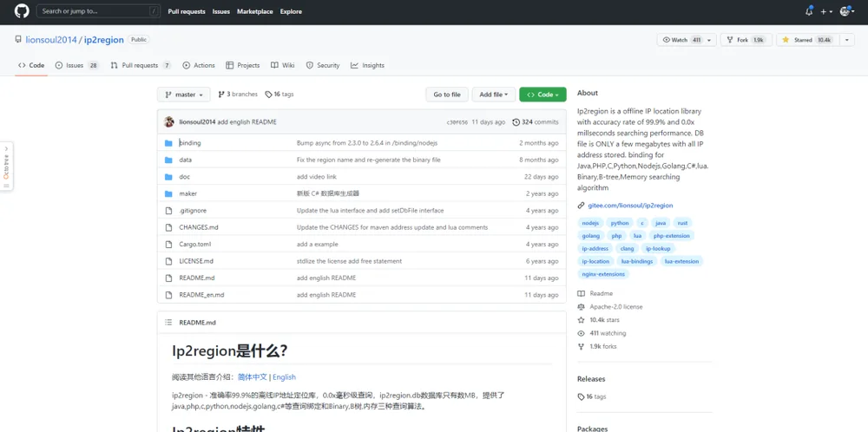Screen dimensions: 868x432
Task: Select the nginx-extensions topic tag
Action: tap(603, 274)
